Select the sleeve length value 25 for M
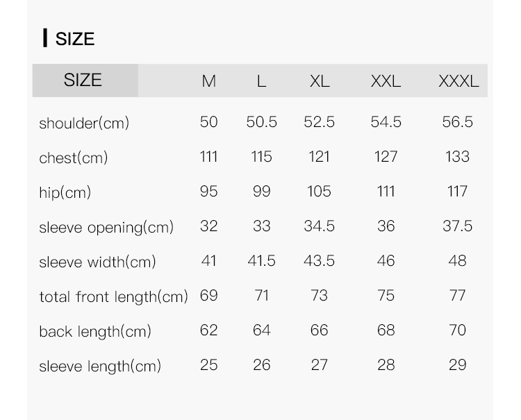Image resolution: width=521 pixels, height=420 pixels. click(x=208, y=364)
